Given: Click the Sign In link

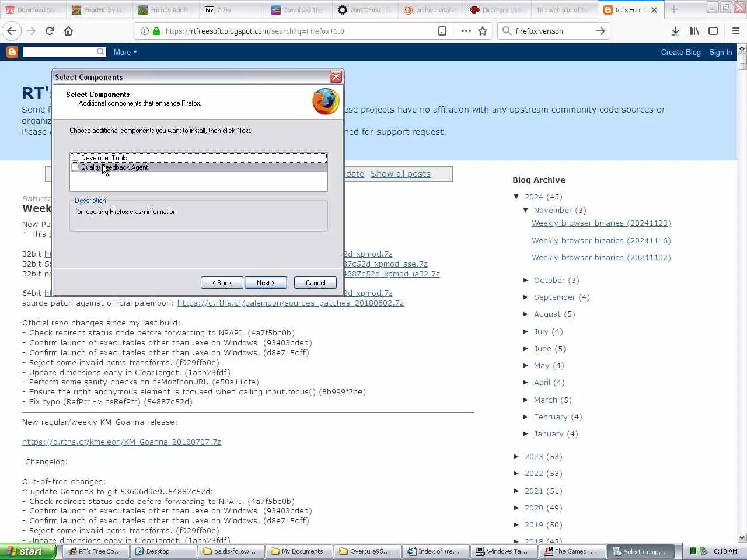Looking at the screenshot, I should [x=720, y=52].
